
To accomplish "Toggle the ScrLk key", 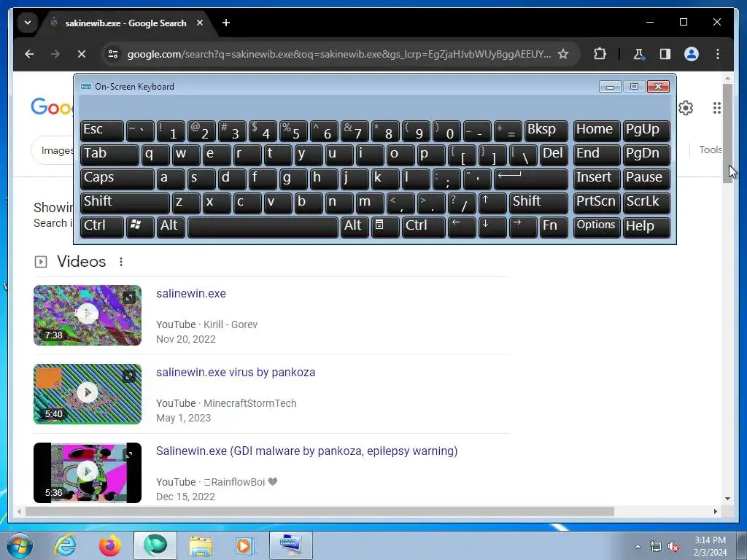I will (646, 203).
